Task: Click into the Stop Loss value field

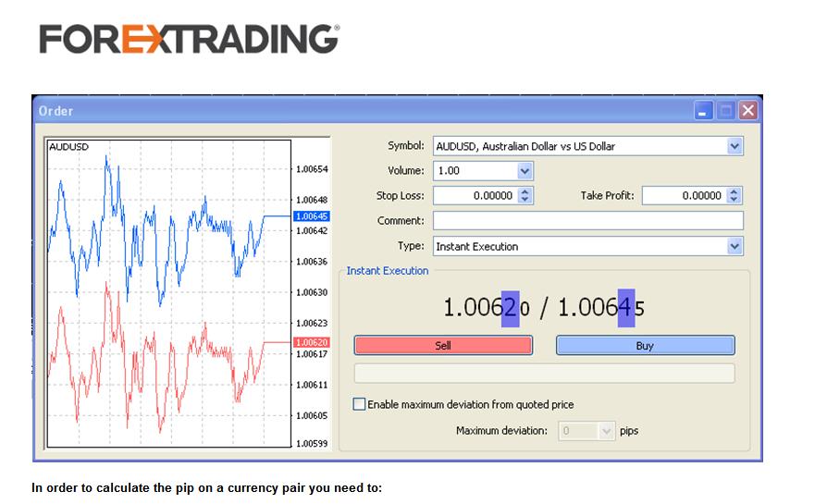Action: [x=475, y=196]
